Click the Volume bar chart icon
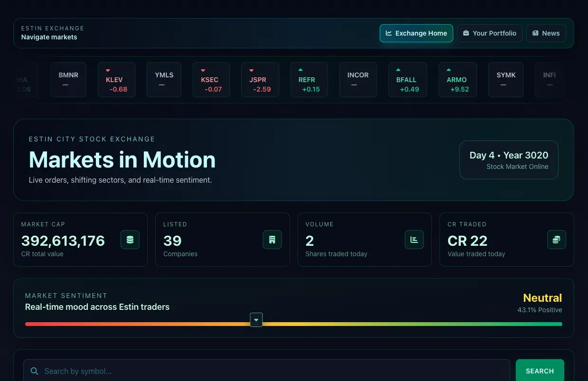This screenshot has height=381, width=588. point(414,240)
